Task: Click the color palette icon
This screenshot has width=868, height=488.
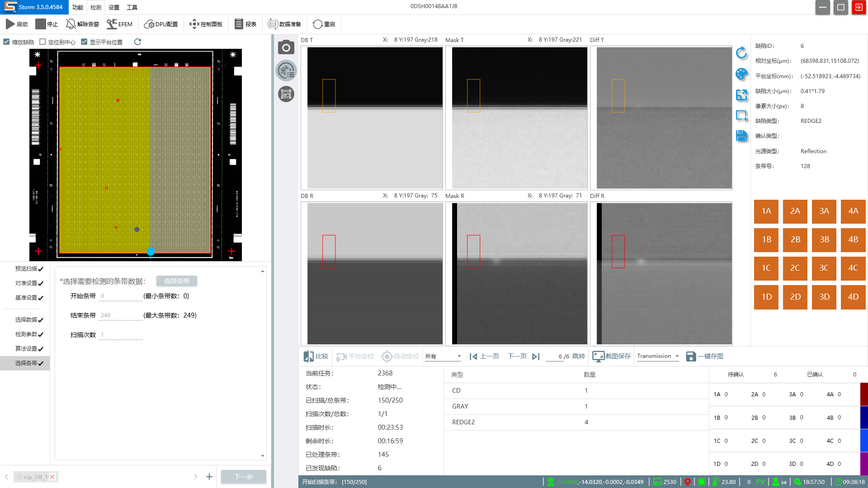Action: [x=741, y=74]
